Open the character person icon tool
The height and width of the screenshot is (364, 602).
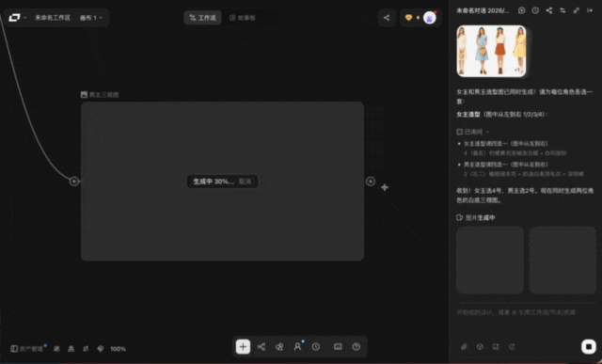pyautogui.click(x=297, y=347)
